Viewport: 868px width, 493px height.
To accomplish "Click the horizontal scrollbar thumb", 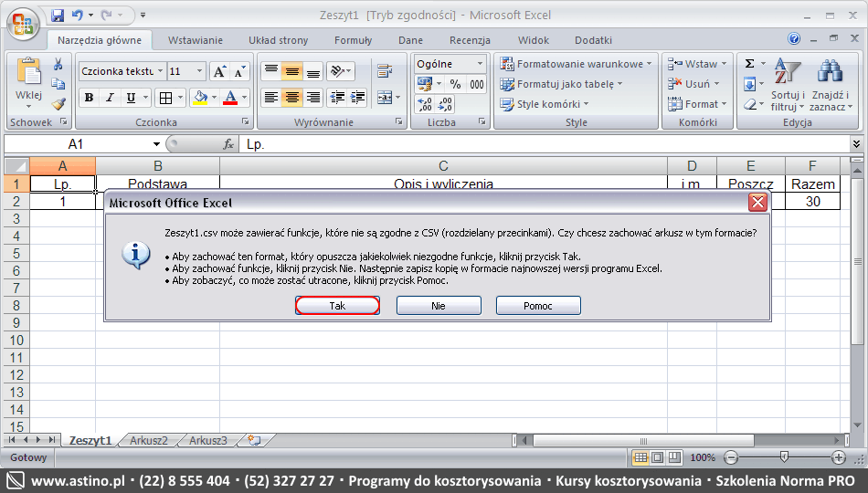I will click(x=643, y=440).
